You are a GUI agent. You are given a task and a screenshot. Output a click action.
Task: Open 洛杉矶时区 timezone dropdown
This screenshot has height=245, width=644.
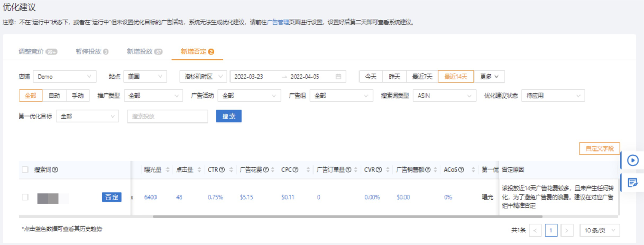tap(203, 77)
